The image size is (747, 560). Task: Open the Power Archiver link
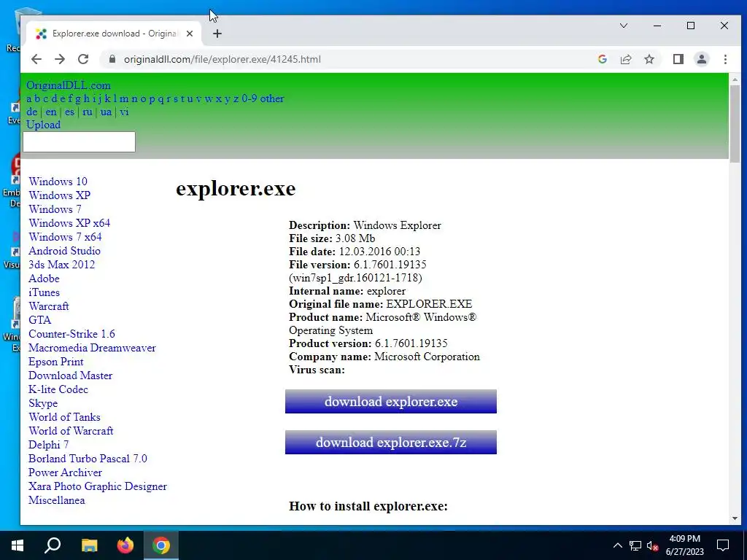[x=65, y=472]
